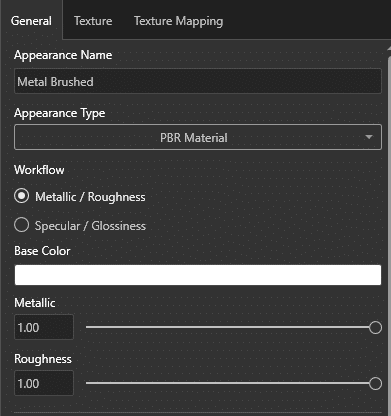This screenshot has height=416, width=391.
Task: Click the Roughness slider handle
Action: click(x=375, y=384)
